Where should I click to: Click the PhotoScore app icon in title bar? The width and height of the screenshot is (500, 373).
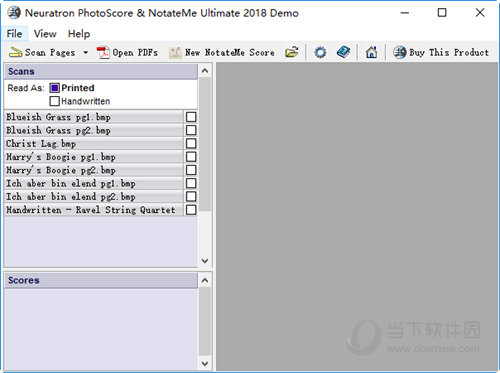[x=14, y=13]
